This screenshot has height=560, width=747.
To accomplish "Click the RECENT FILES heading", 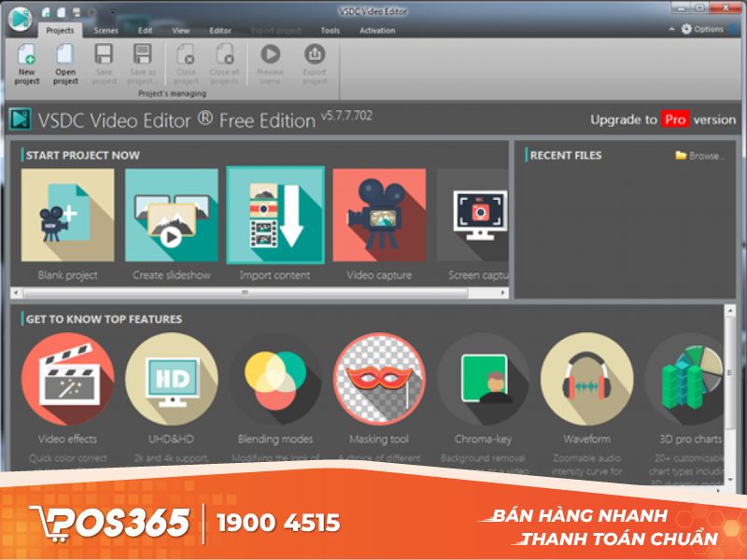I will coord(566,155).
